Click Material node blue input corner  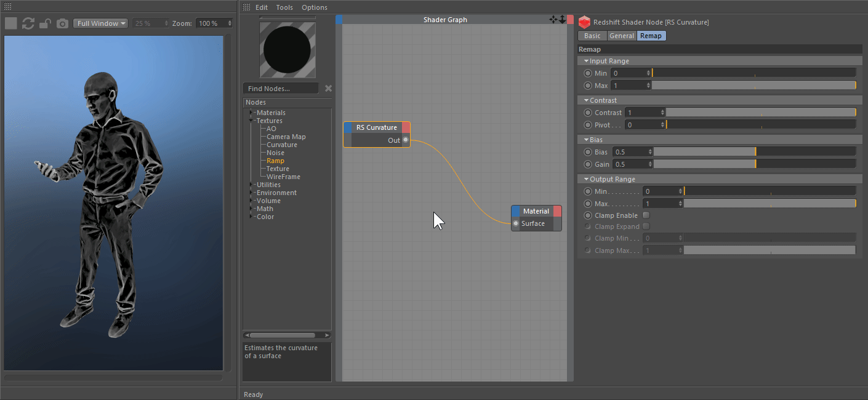coord(516,211)
